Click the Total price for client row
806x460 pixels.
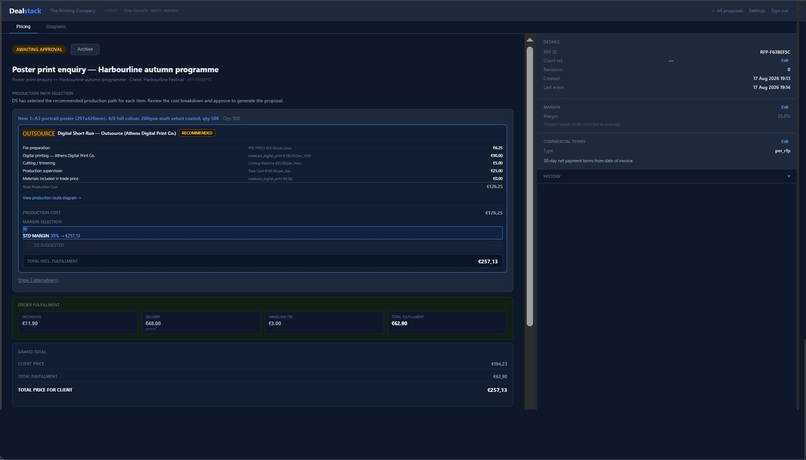coord(263,390)
